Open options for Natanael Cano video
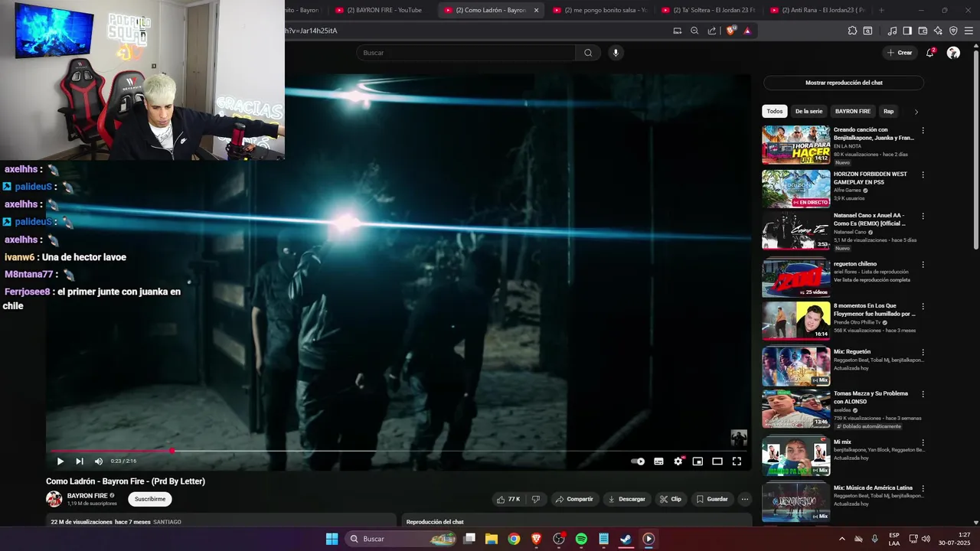Screen dimensions: 980x551 (x=923, y=218)
